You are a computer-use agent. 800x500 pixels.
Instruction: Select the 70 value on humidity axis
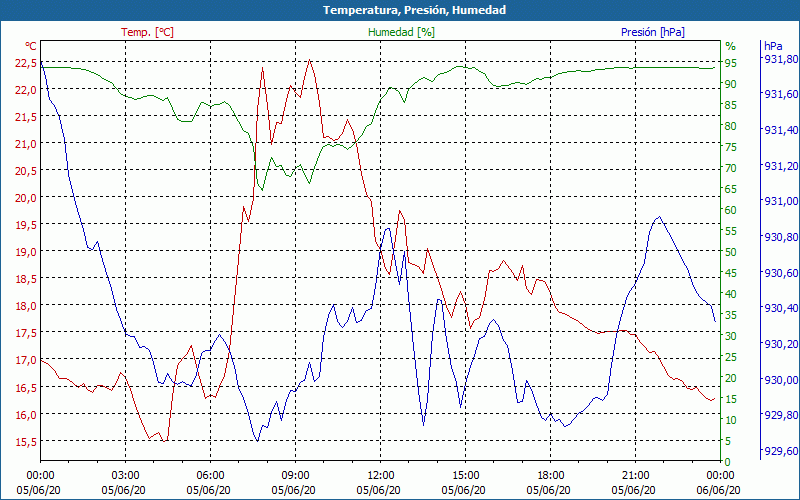pyautogui.click(x=731, y=168)
